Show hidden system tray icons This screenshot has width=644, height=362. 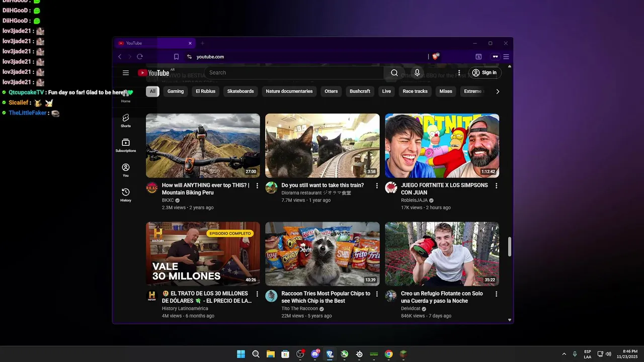pyautogui.click(x=564, y=354)
